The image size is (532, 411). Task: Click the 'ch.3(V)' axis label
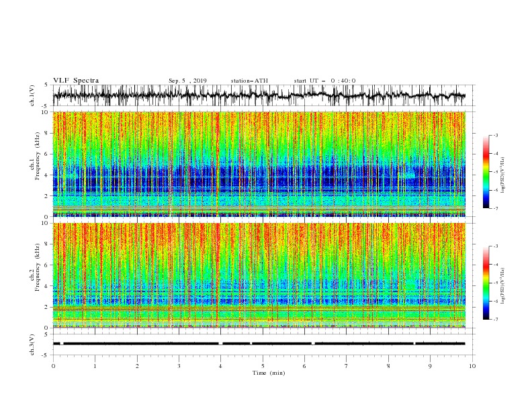pyautogui.click(x=32, y=345)
